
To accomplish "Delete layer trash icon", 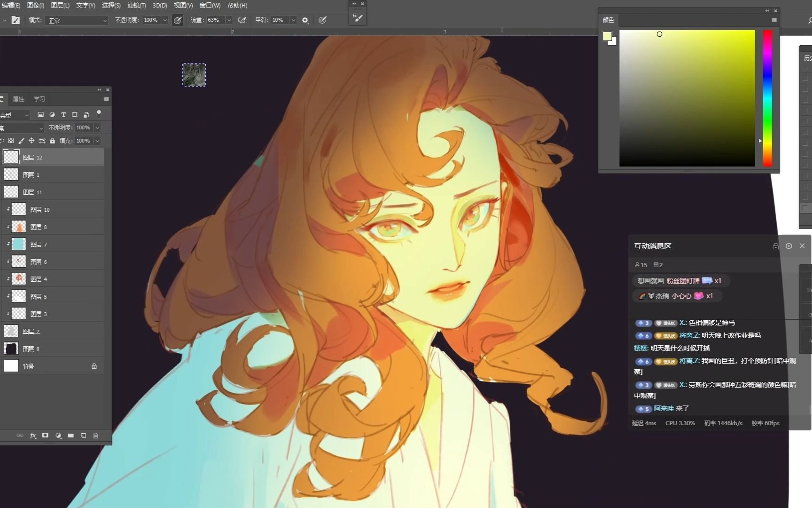I will tap(96, 436).
